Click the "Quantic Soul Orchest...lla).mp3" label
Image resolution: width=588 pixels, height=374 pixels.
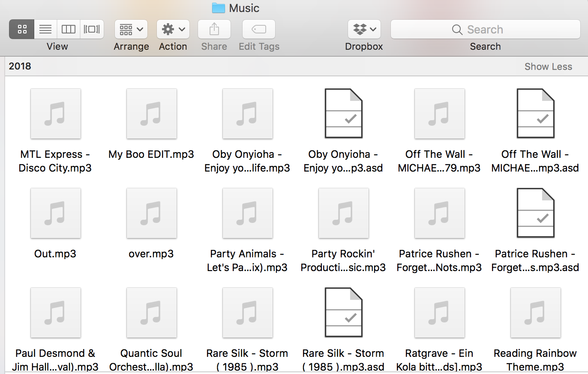pos(151,360)
